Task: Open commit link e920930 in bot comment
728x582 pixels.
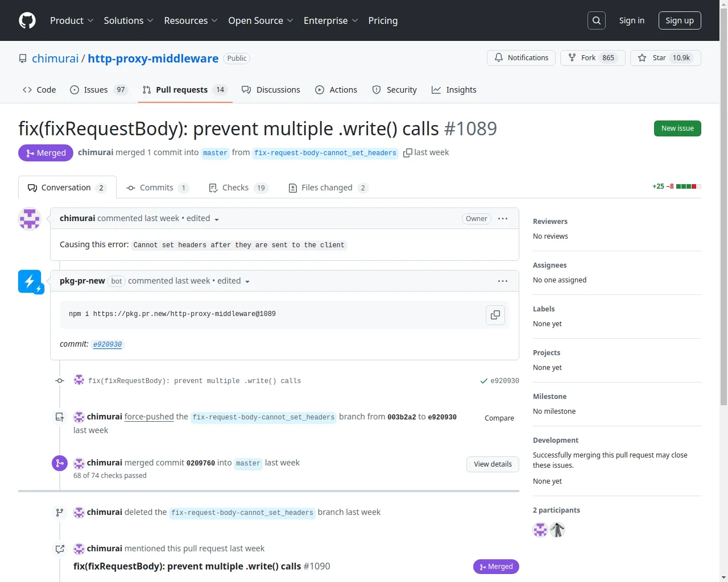Action: click(107, 344)
